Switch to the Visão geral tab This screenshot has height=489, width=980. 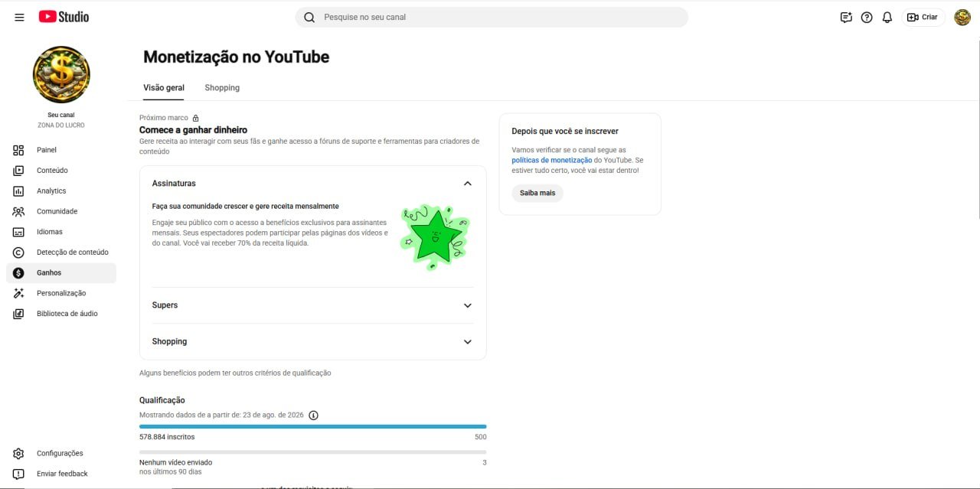164,88
